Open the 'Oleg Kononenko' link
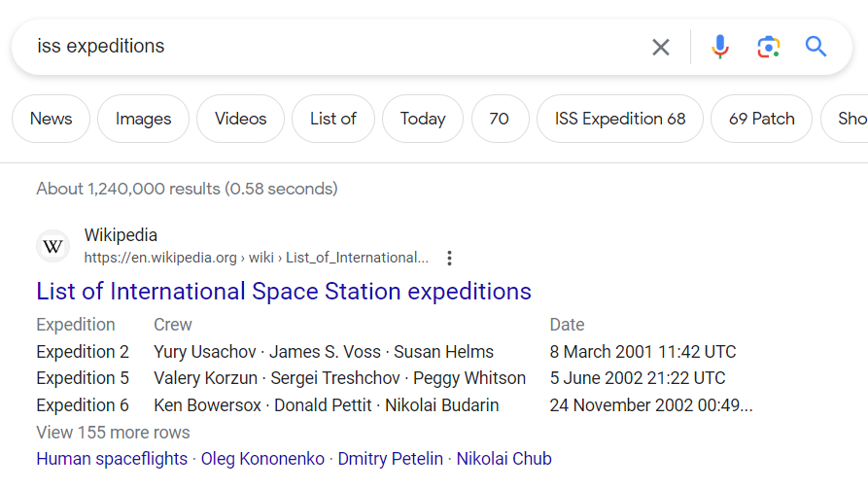 pos(262,459)
